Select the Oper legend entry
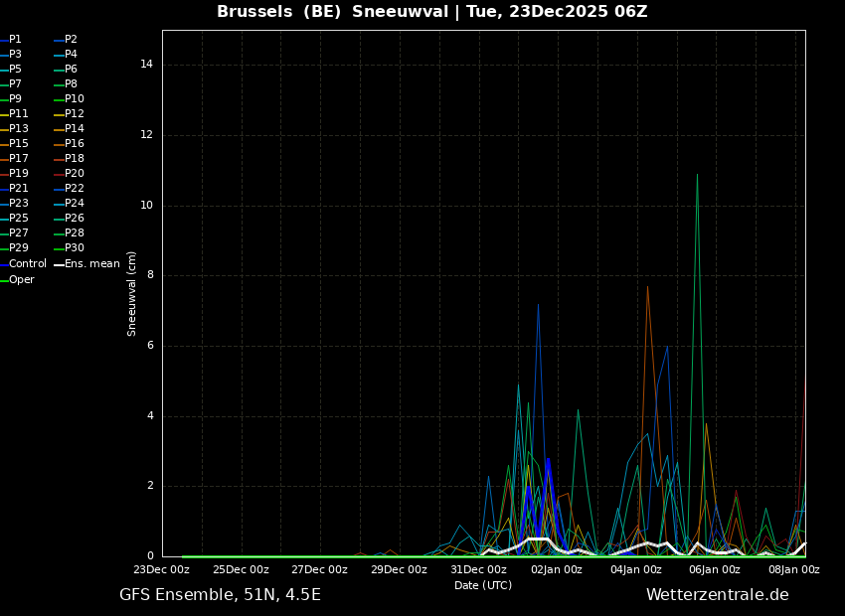Viewport: 845px width, 616px height. pyautogui.click(x=21, y=280)
